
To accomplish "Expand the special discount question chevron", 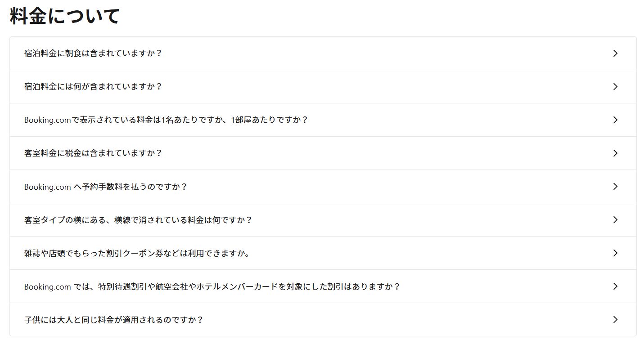I will [615, 286].
